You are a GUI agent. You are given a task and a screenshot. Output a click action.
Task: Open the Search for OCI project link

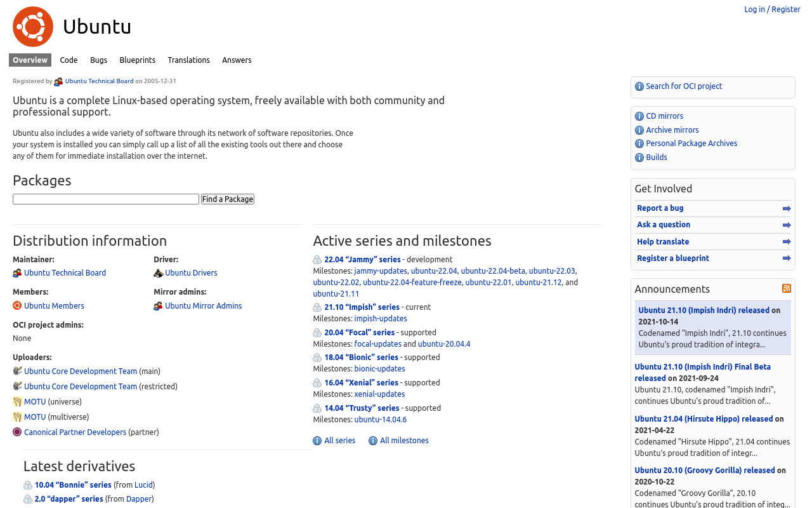point(684,86)
